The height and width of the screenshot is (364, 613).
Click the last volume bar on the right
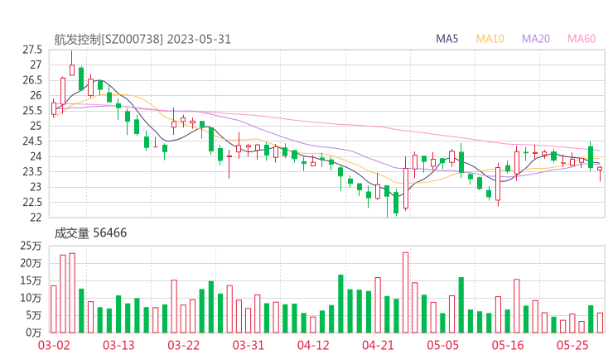click(x=600, y=323)
